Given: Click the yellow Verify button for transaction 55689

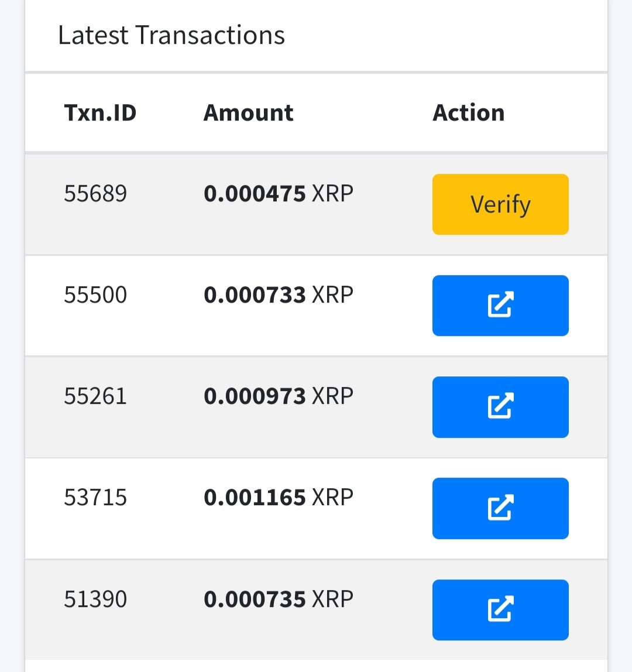Looking at the screenshot, I should [500, 204].
